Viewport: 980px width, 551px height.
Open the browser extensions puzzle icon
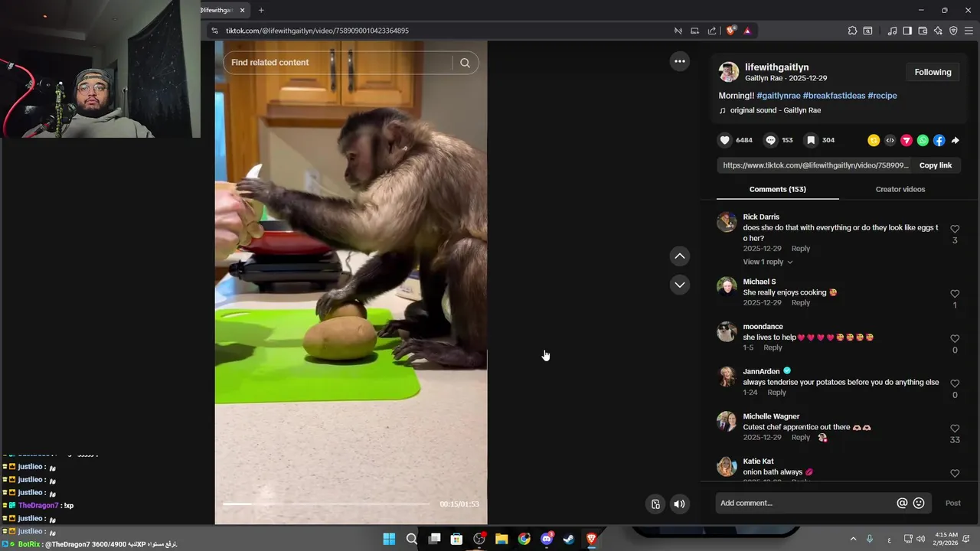852,31
